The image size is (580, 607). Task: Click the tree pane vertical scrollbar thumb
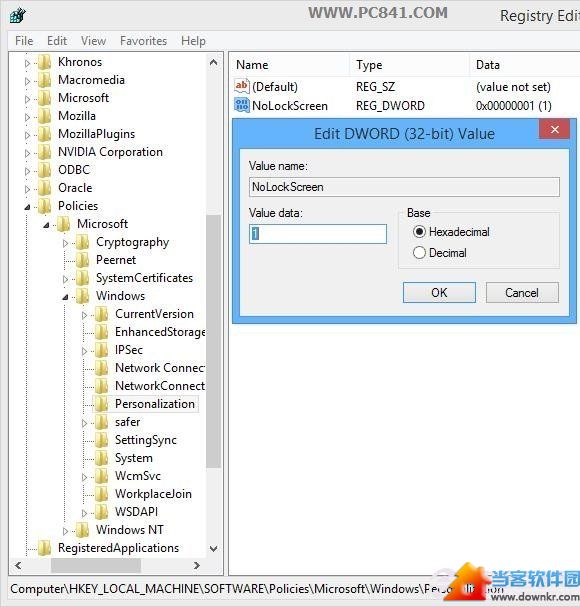pyautogui.click(x=213, y=341)
